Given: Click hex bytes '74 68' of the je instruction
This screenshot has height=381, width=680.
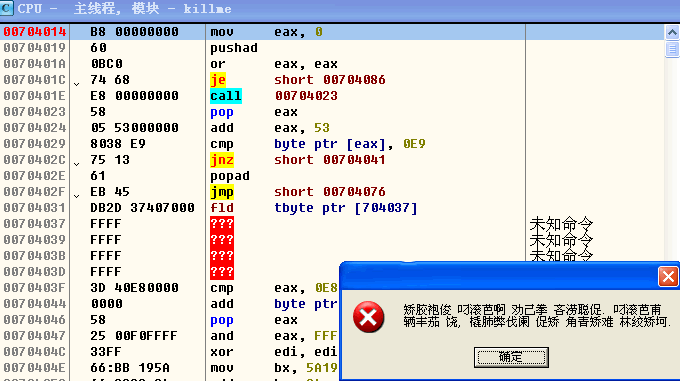Looking at the screenshot, I should [x=110, y=80].
